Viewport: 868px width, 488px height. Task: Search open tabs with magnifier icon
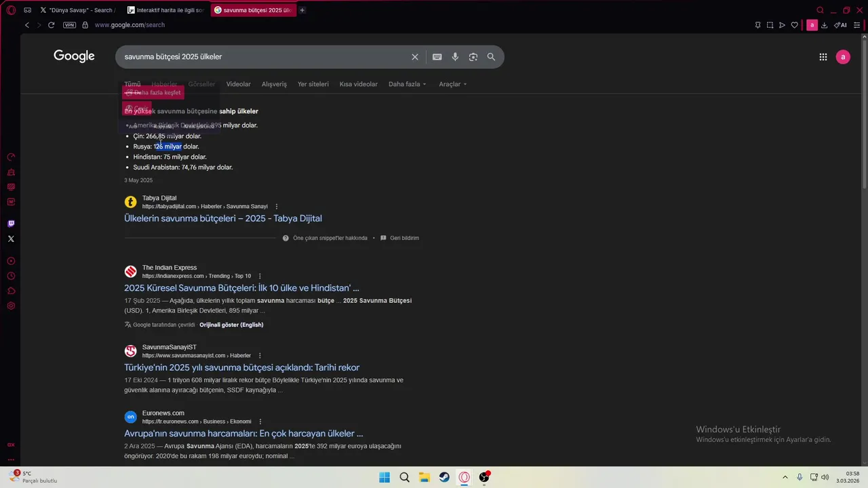820,10
